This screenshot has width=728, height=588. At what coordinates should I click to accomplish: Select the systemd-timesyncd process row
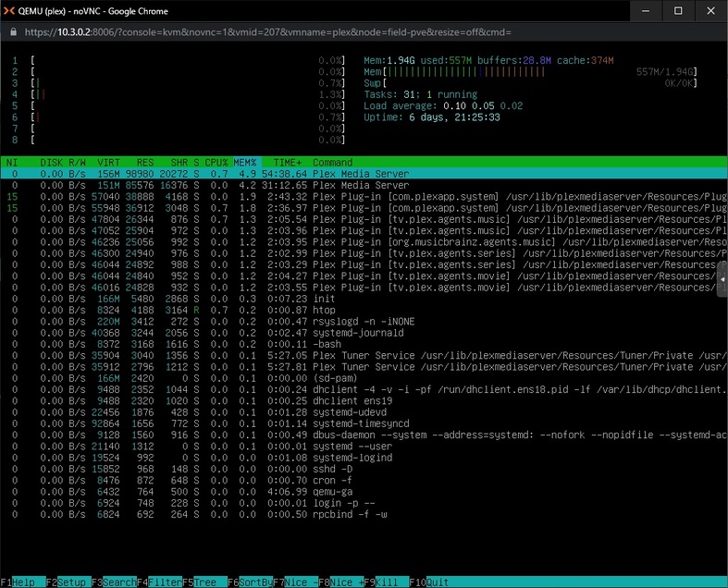[364, 423]
